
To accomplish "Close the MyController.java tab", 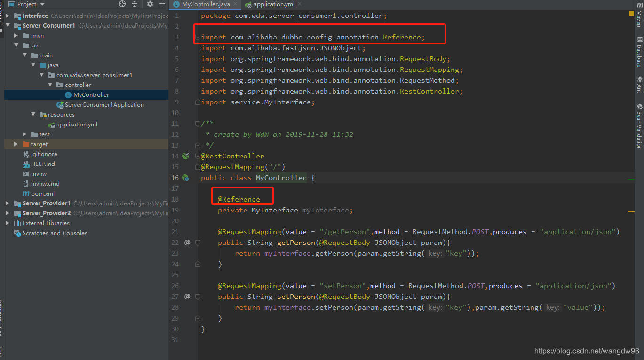I will (236, 4).
